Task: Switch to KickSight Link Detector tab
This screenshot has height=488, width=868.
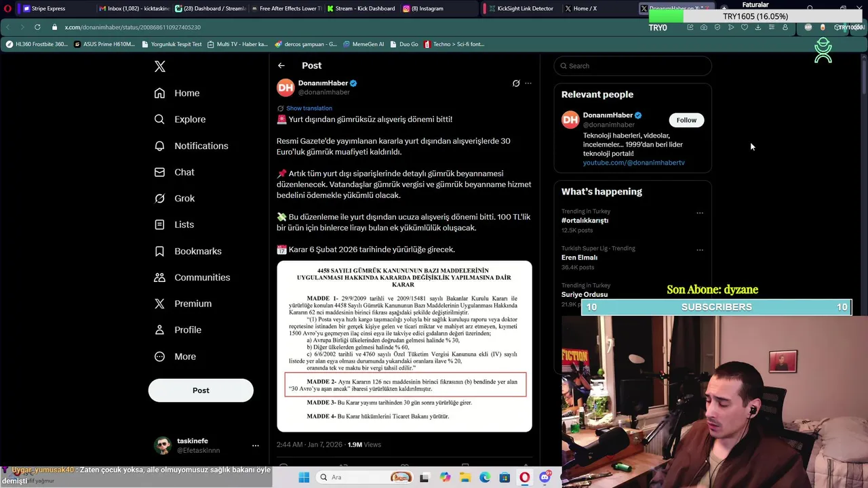Action: (521, 9)
